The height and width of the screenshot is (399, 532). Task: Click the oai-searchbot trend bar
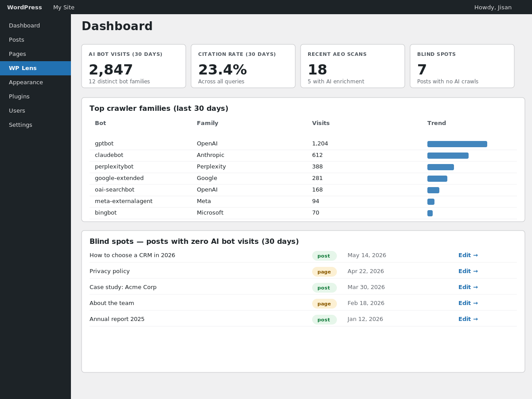(x=433, y=190)
